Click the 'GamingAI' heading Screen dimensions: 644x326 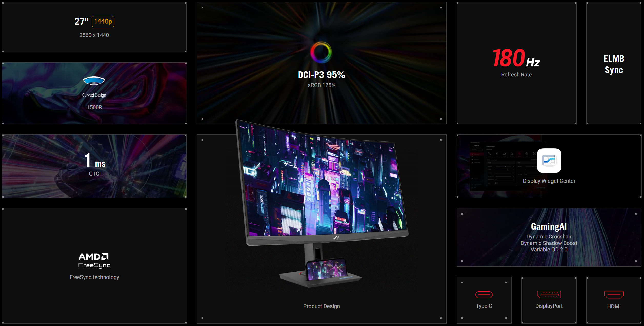(549, 227)
